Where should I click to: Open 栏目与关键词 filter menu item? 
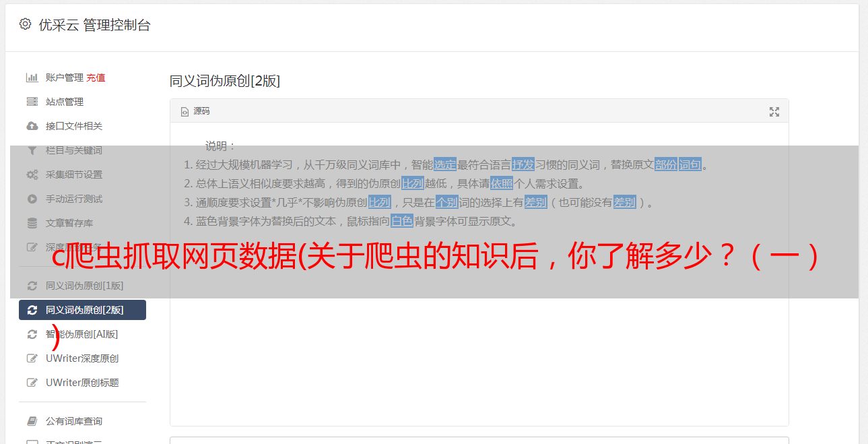(x=82, y=150)
